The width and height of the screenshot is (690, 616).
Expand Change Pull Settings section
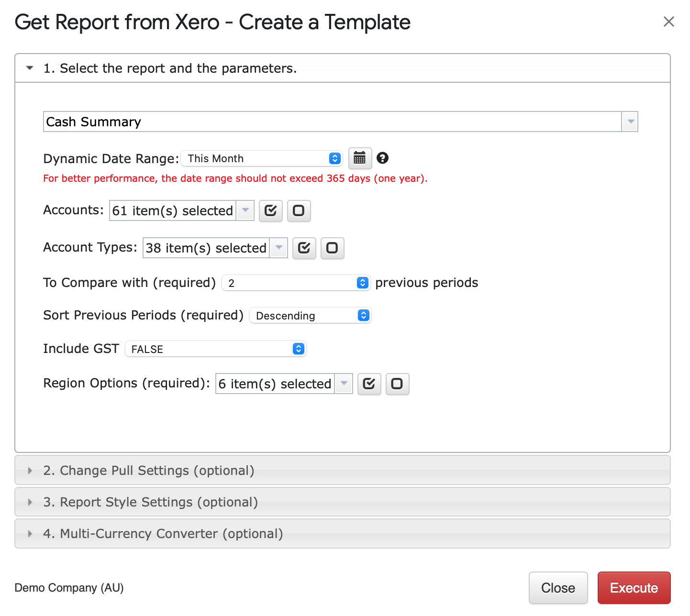tap(343, 470)
